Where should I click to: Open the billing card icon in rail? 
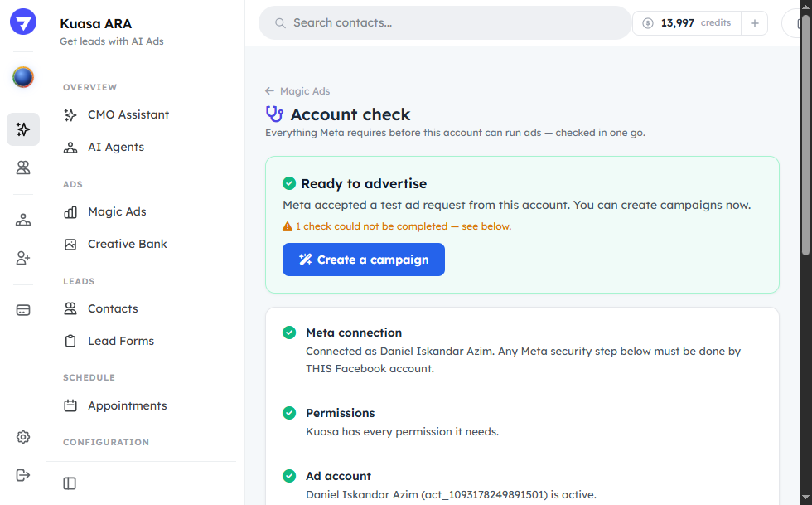[23, 310]
